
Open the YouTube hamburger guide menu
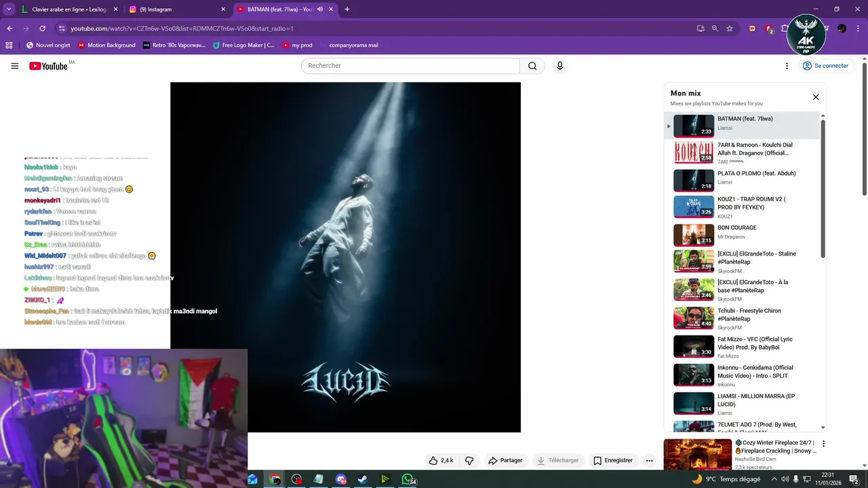[x=14, y=66]
